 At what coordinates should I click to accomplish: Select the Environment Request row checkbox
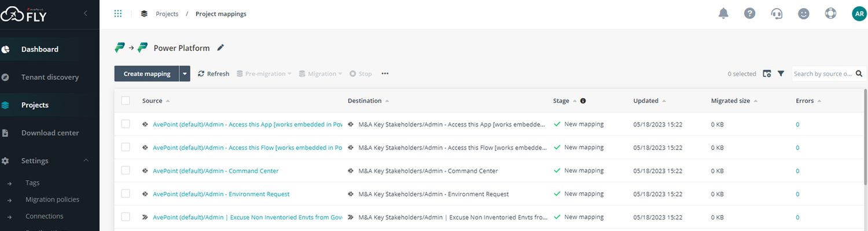[126, 193]
